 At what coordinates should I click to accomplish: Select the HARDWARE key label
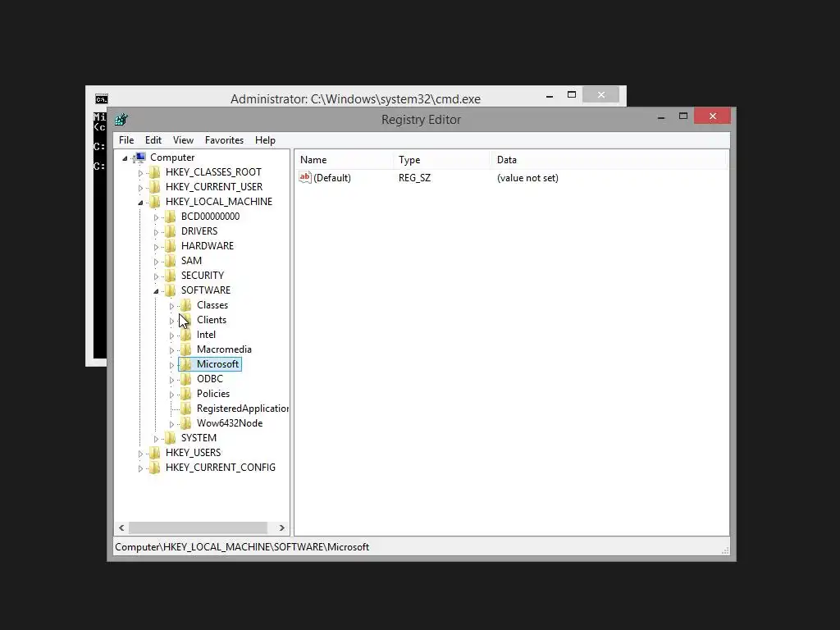208,246
